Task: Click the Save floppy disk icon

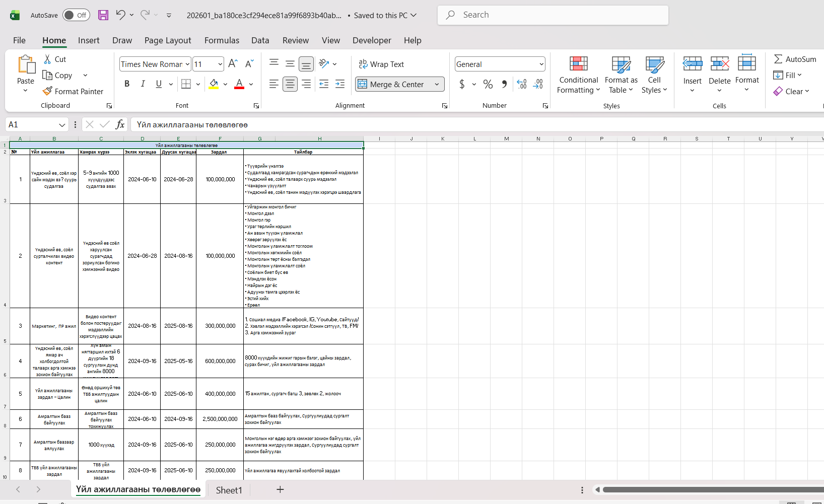Action: (103, 15)
